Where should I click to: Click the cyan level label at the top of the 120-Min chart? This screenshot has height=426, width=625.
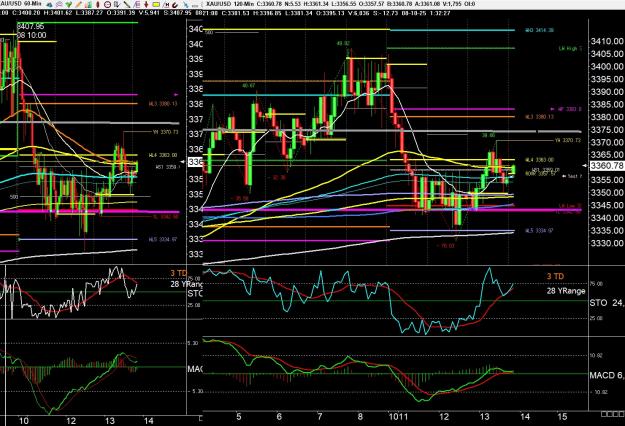click(x=539, y=30)
